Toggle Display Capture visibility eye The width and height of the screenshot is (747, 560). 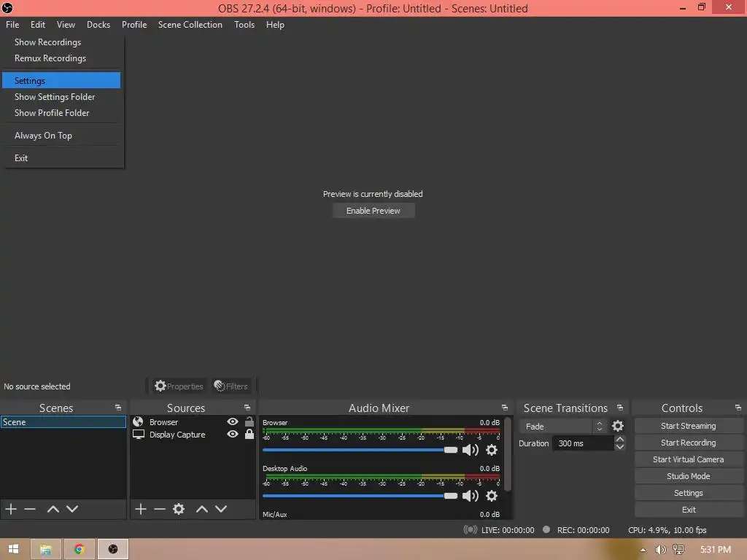233,435
